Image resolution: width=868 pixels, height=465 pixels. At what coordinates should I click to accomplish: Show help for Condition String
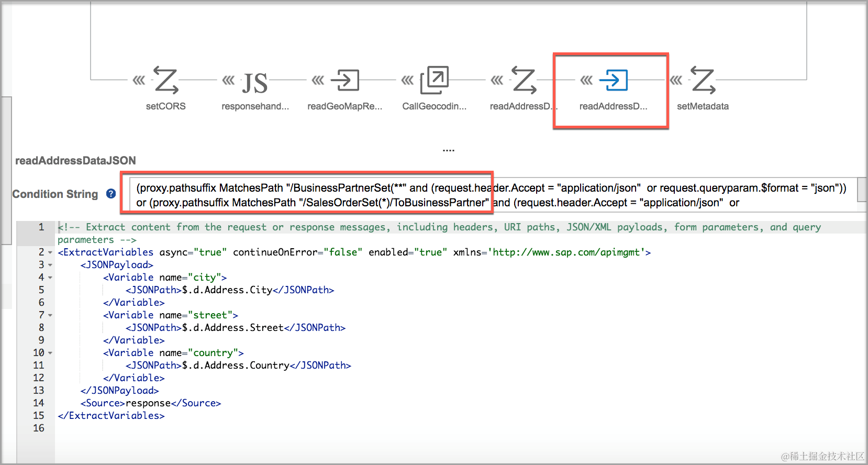(111, 194)
